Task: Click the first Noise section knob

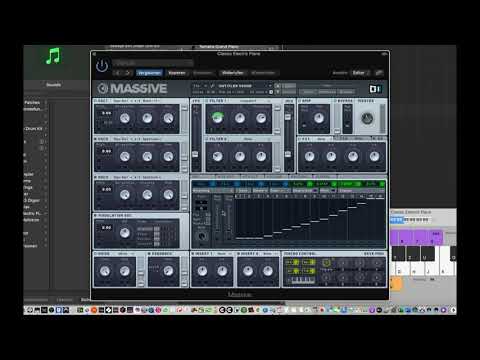Action: 105,271
